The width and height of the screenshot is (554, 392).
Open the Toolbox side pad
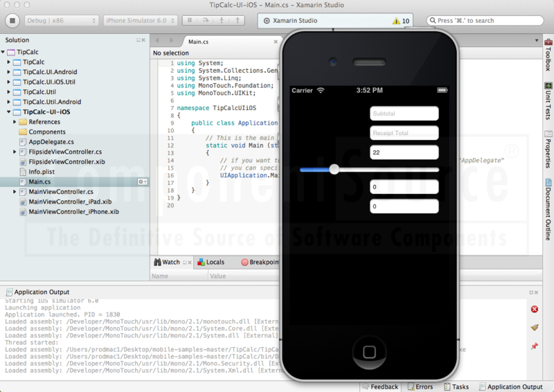[548, 55]
